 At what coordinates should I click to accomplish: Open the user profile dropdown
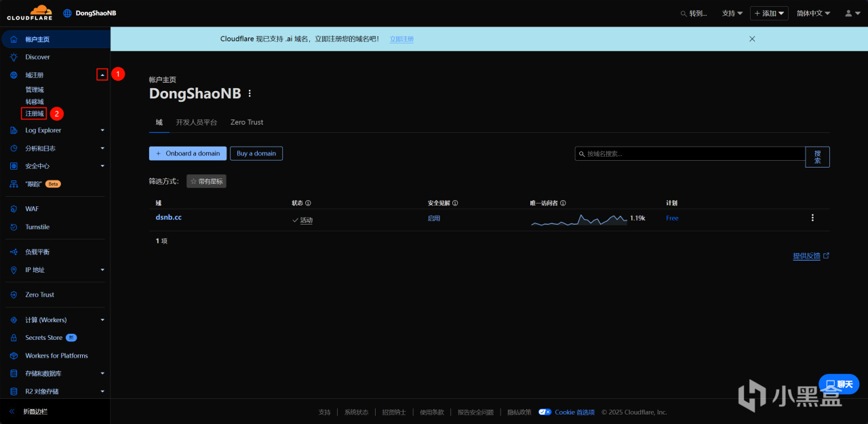pyautogui.click(x=852, y=13)
